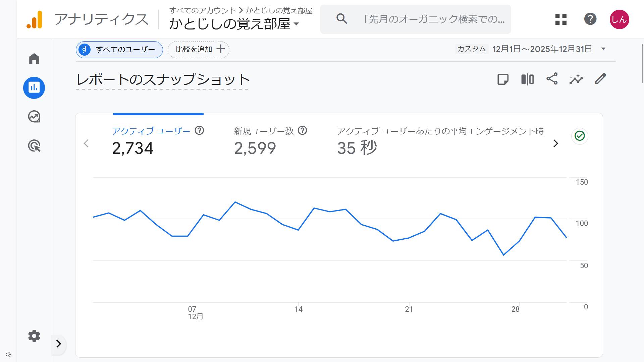View automated insights sparkline icon
644x362 pixels.
576,79
